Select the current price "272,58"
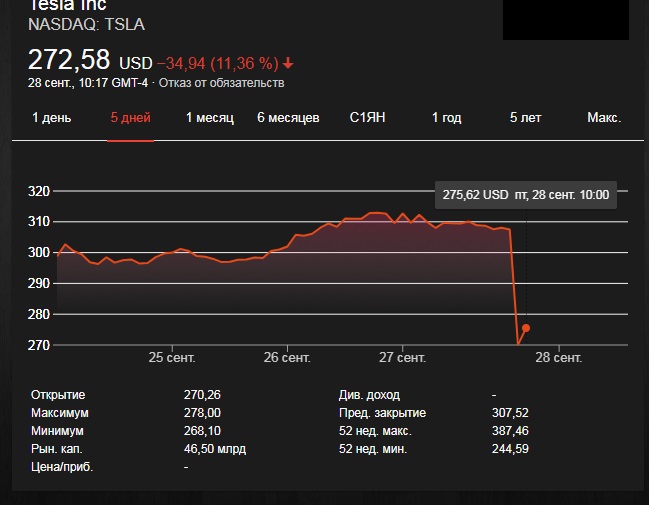Viewport: 649px width, 505px height. pos(69,60)
